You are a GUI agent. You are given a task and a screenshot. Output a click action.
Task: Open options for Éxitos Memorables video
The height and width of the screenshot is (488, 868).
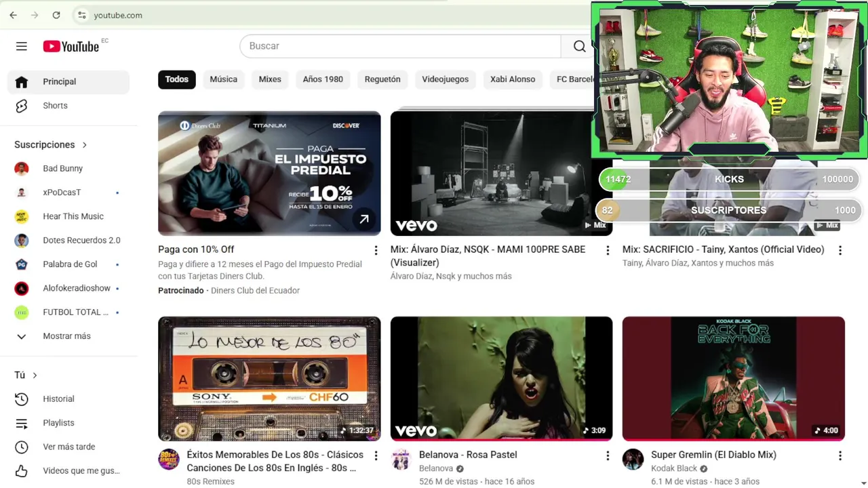[x=376, y=455]
